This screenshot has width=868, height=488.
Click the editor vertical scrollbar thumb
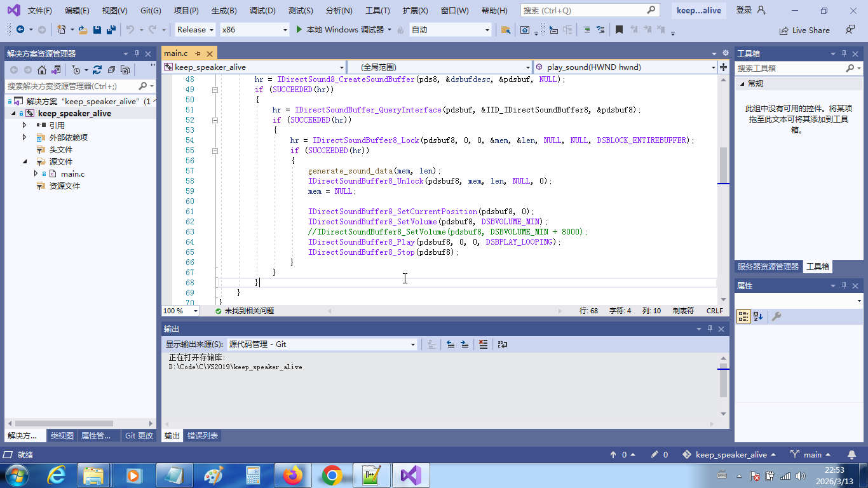[723, 165]
